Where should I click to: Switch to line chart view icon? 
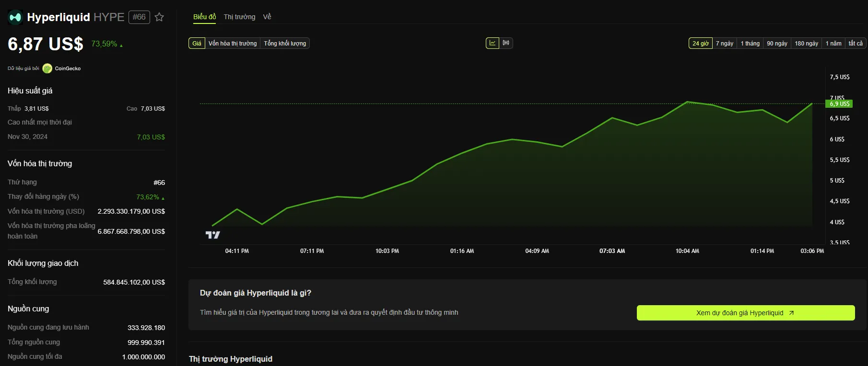pyautogui.click(x=493, y=43)
